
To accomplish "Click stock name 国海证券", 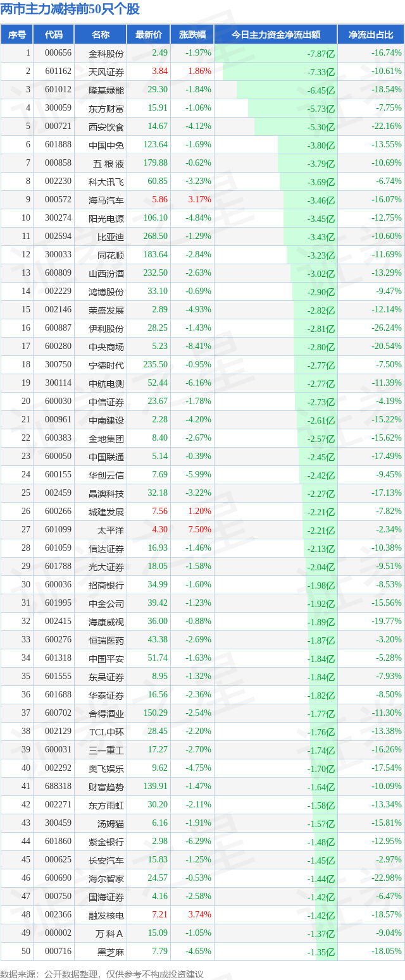I will click(106, 897).
